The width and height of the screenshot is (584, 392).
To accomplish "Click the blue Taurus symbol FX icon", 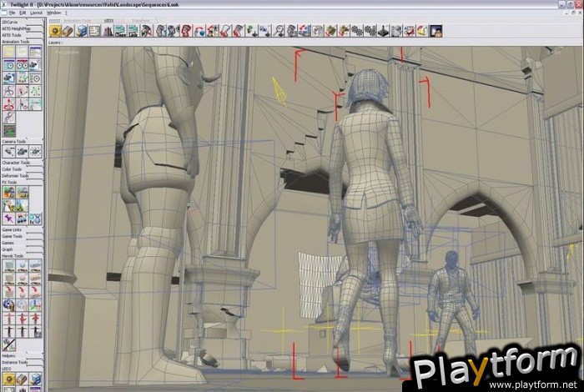I will 35,219.
